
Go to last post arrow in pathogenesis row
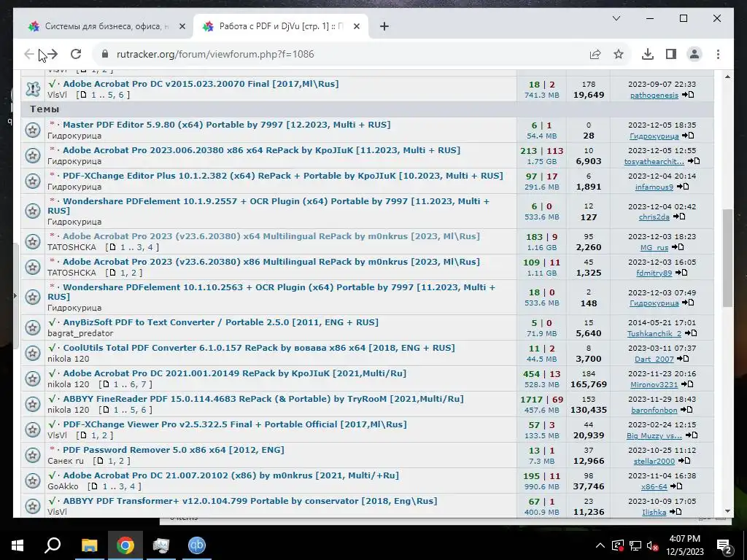click(x=687, y=95)
